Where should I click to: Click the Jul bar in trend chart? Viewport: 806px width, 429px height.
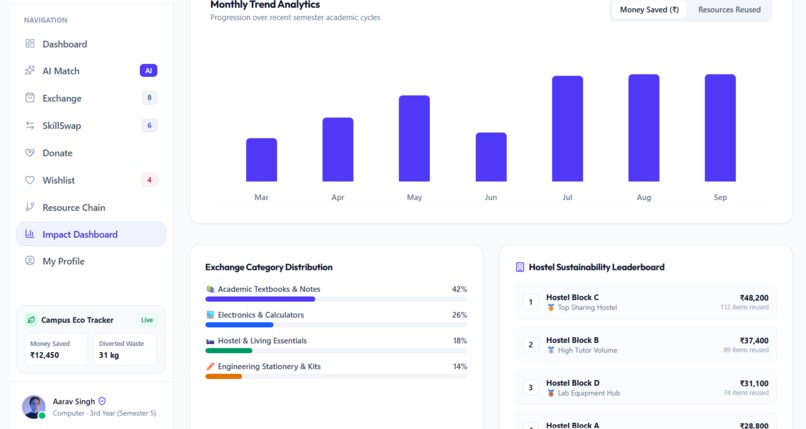pos(567,128)
